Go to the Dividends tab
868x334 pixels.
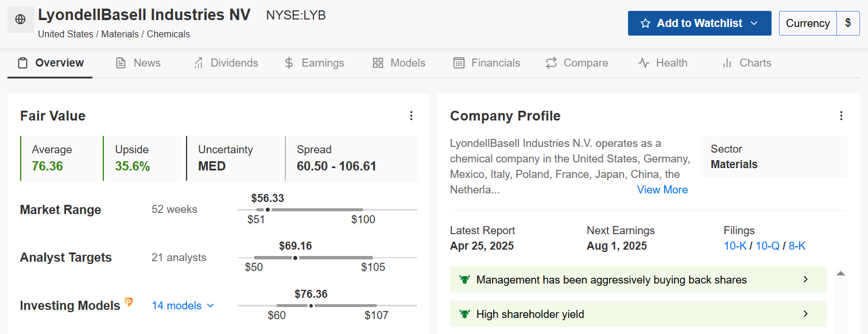(x=226, y=63)
